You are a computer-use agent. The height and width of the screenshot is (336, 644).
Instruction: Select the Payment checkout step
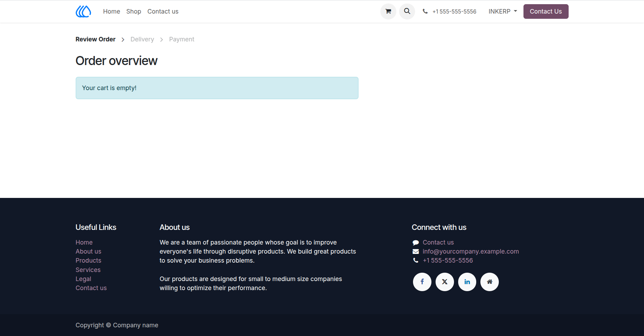pyautogui.click(x=182, y=39)
